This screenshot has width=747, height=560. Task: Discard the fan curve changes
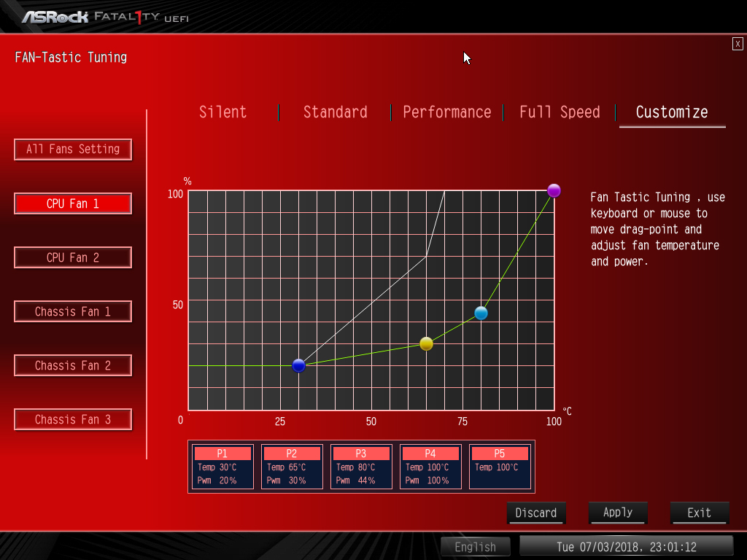tap(536, 513)
